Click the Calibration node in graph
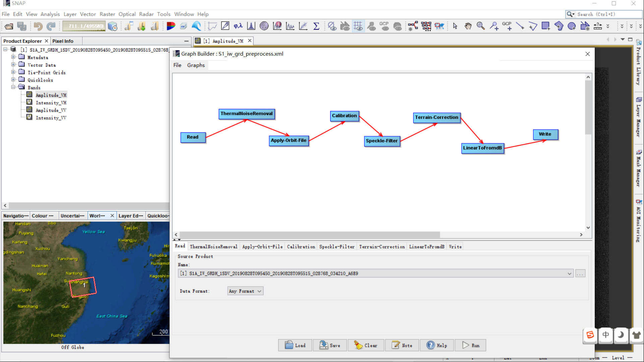The width and height of the screenshot is (644, 362). 345,115
